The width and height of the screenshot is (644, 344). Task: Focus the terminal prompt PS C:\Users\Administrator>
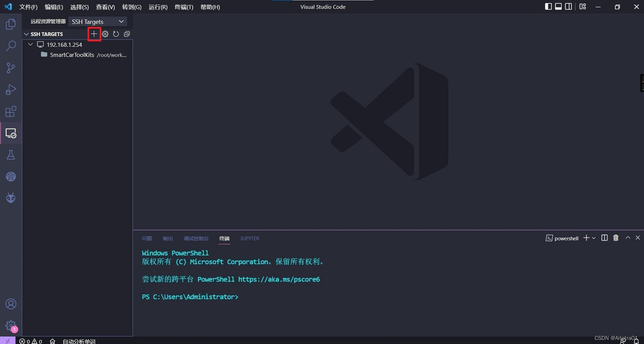click(190, 297)
